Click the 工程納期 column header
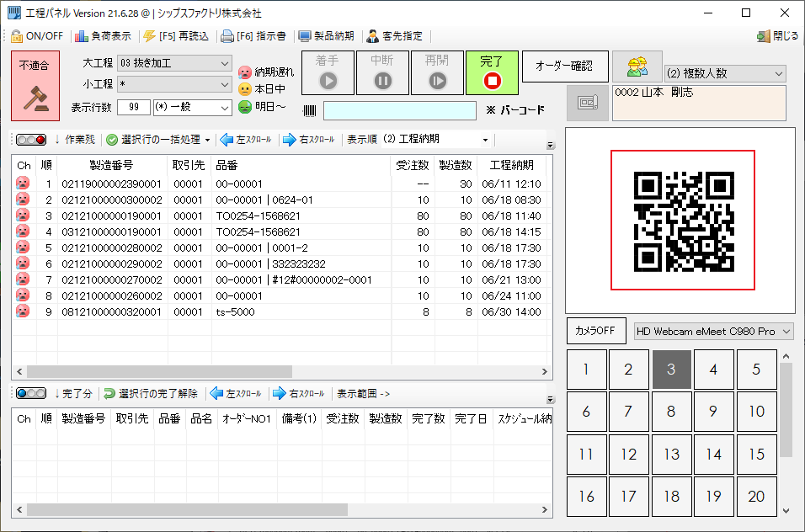 511,165
